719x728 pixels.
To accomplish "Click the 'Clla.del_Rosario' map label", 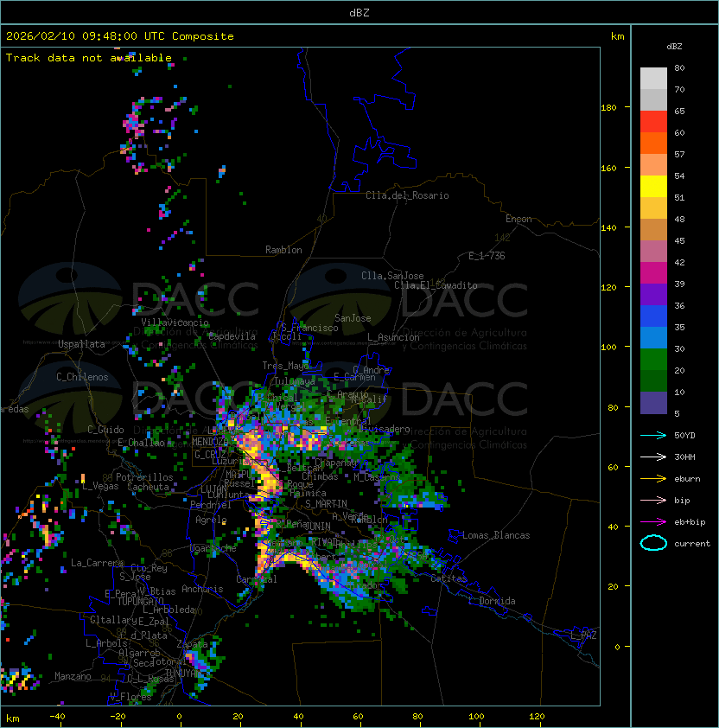I will [x=407, y=195].
